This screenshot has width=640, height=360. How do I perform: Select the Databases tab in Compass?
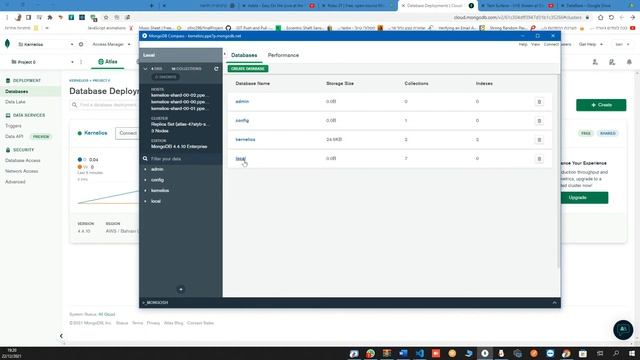244,55
